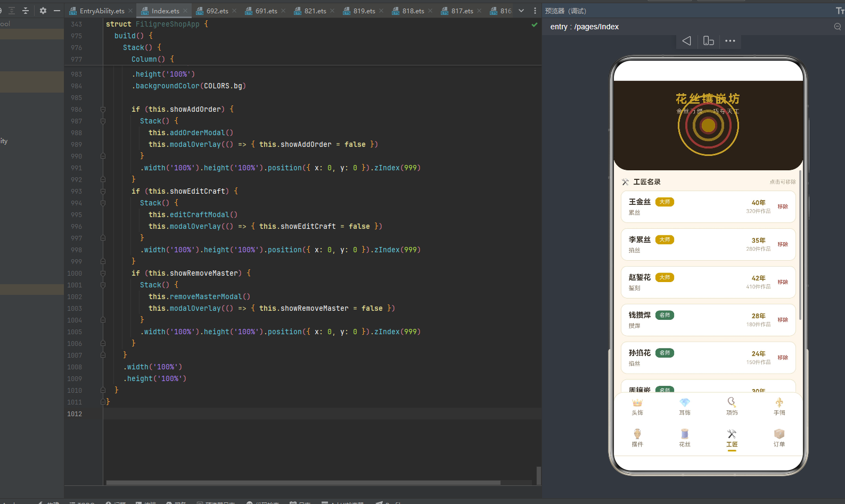The width and height of the screenshot is (845, 504).
Task: Click 移除 for 李累丝
Action: point(783,244)
